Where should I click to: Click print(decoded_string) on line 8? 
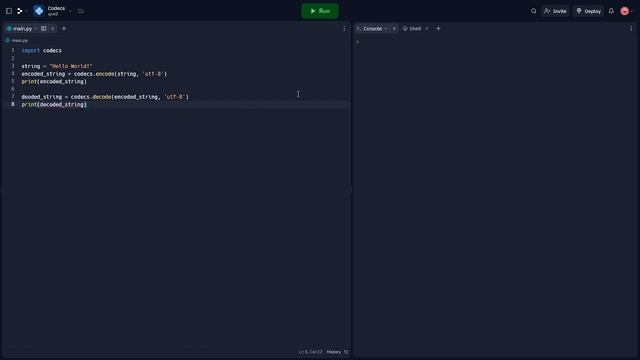tap(54, 105)
